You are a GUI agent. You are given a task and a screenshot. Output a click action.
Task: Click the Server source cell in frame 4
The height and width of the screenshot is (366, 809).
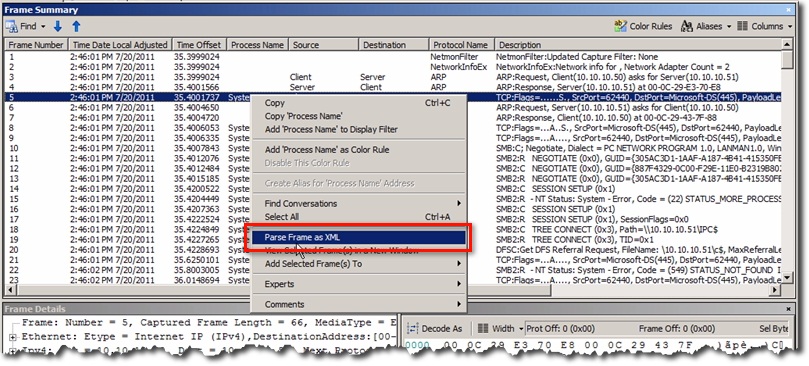[302, 87]
